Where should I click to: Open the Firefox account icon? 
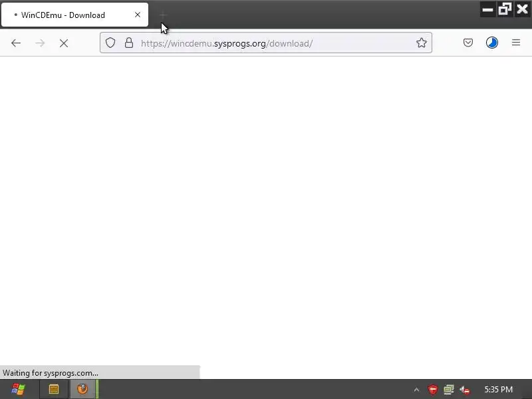click(x=492, y=43)
